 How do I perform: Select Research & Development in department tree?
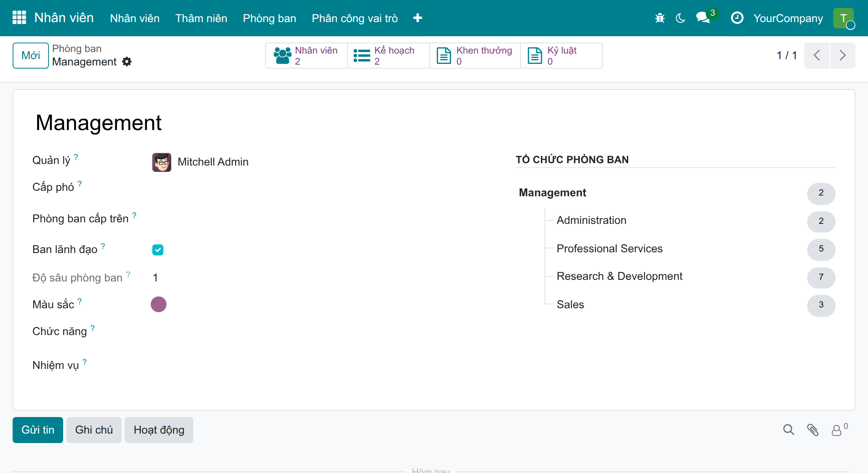pos(619,276)
